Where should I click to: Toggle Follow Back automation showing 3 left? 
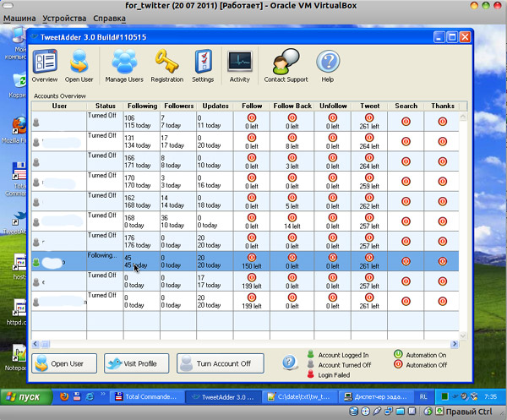(x=292, y=158)
